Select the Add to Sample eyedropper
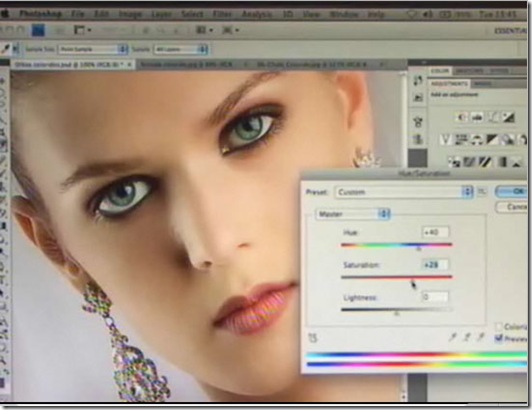Screen dimensions: 532x410 coord(467,337)
